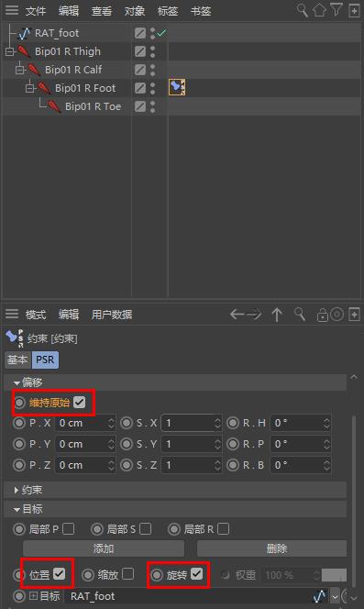Click the attribute manager vertical scrollbar
The height and width of the screenshot is (609, 364).
click(x=354, y=501)
